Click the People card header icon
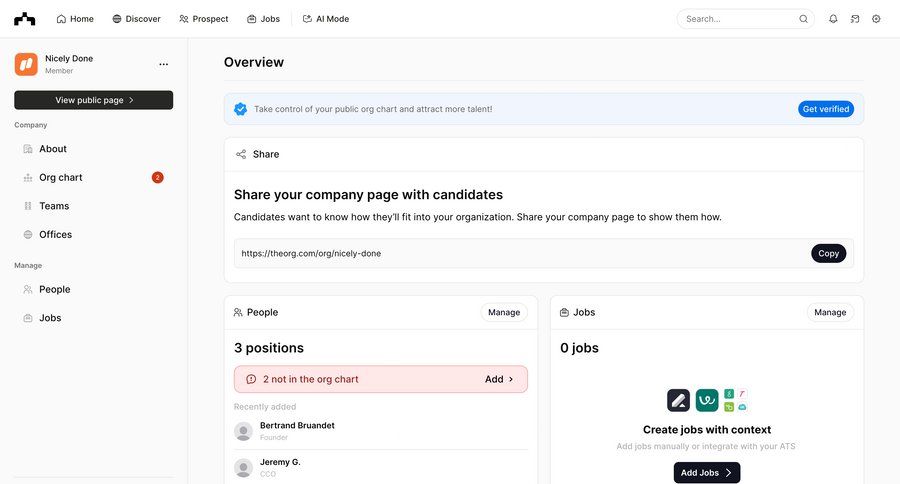This screenshot has width=900, height=484. pyautogui.click(x=238, y=312)
